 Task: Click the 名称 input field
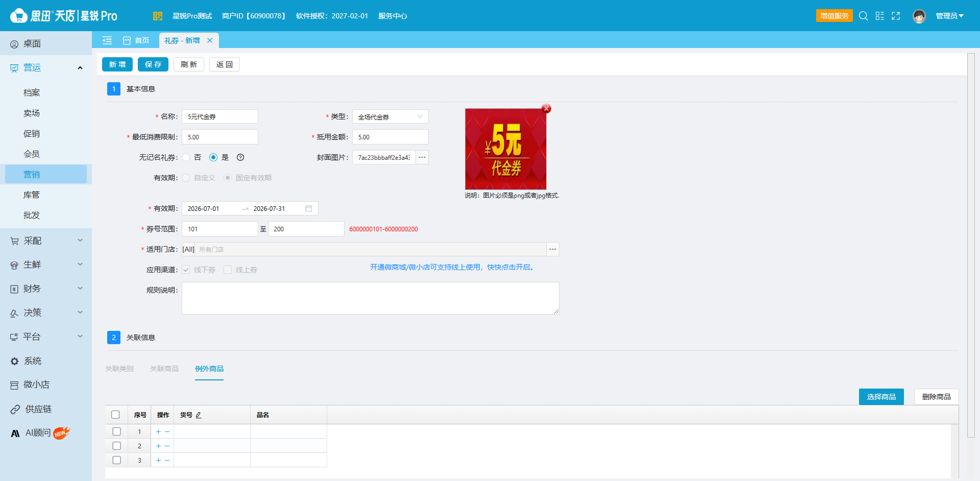coord(220,116)
